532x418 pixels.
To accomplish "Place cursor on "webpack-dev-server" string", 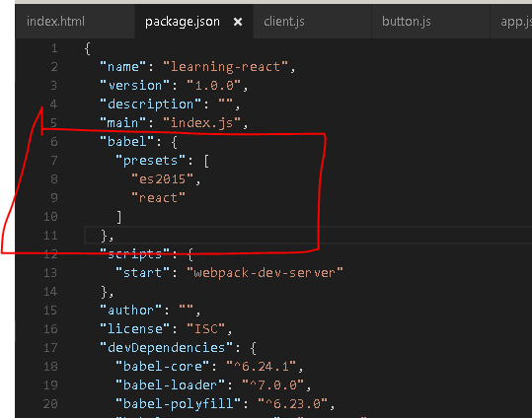I will tap(265, 272).
